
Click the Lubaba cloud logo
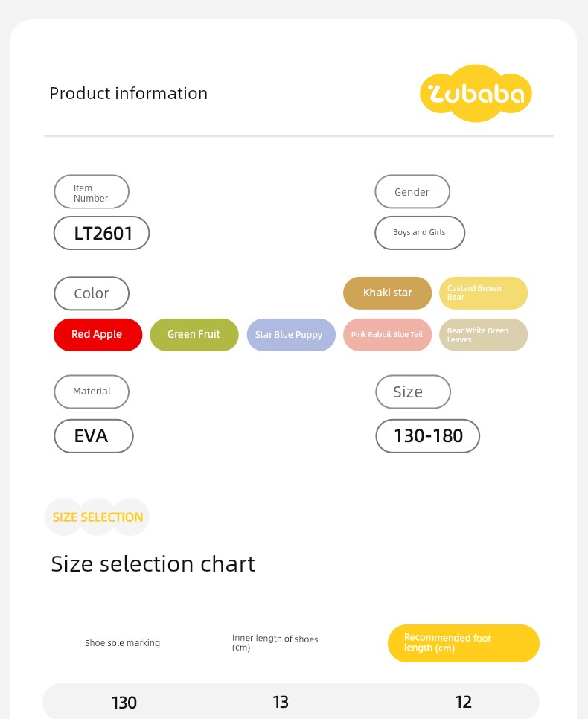pyautogui.click(x=476, y=94)
